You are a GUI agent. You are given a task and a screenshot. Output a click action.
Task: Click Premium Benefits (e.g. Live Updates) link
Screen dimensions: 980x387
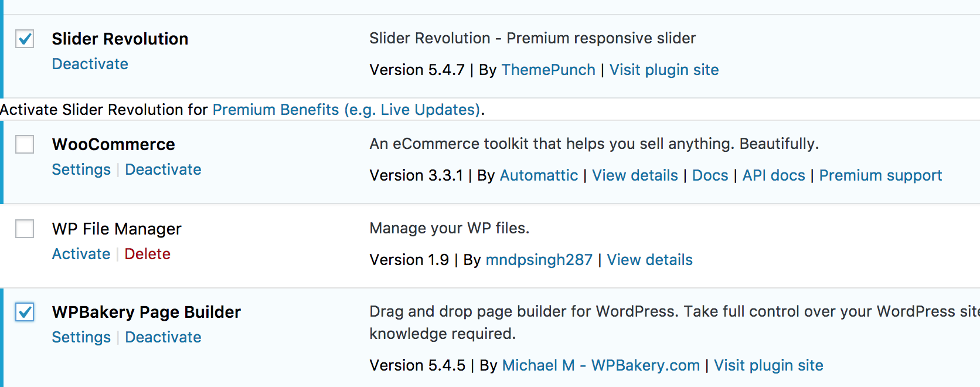(346, 110)
